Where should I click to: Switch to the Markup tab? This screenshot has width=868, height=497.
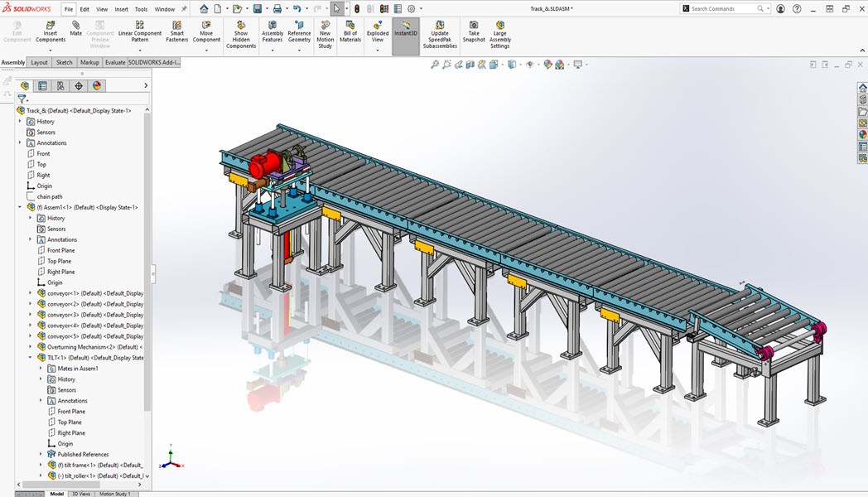89,63
